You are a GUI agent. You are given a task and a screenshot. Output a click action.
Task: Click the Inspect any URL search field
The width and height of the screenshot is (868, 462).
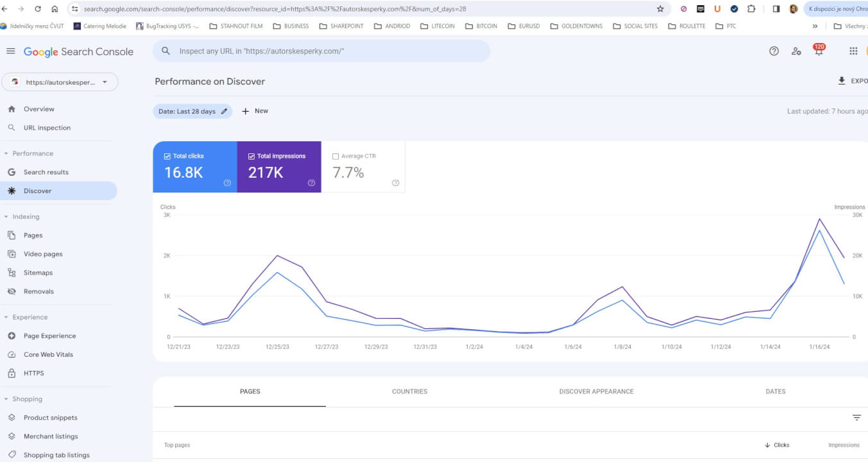tap(321, 51)
